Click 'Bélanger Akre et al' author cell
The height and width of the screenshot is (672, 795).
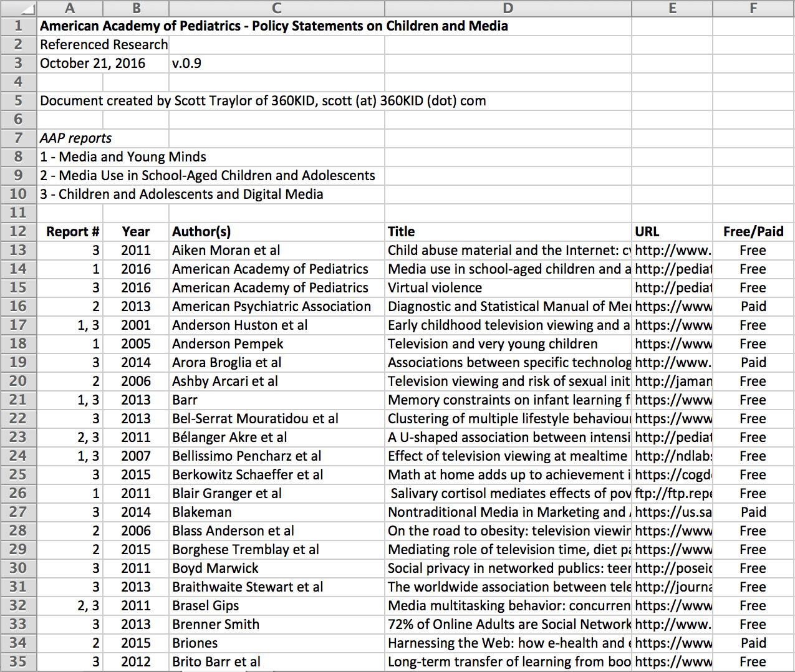point(277,437)
